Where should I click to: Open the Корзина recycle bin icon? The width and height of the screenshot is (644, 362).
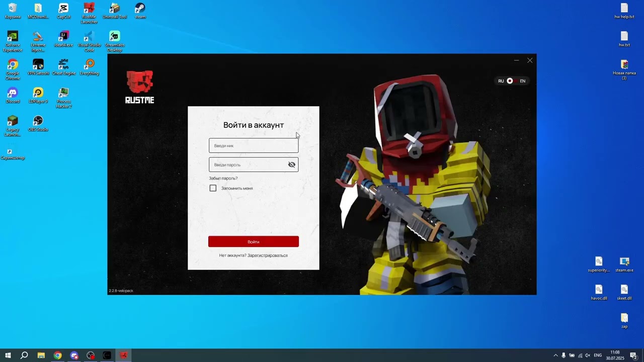point(13,11)
